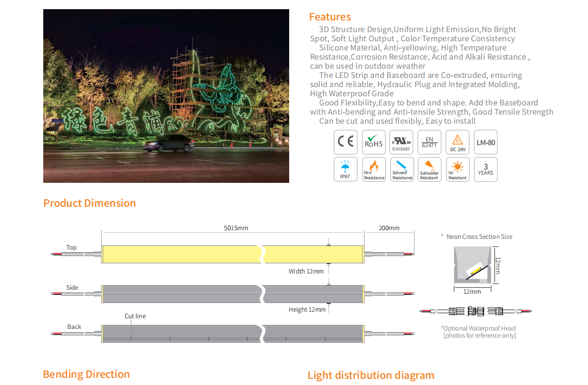Select the UL E513587 certification icon
The width and height of the screenshot is (588, 385).
[x=401, y=142]
